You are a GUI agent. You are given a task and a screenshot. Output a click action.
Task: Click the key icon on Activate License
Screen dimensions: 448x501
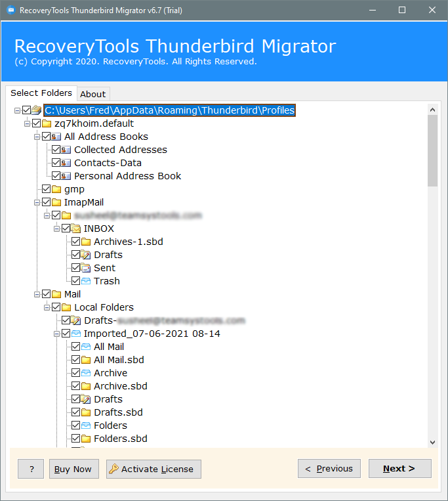[x=113, y=469]
